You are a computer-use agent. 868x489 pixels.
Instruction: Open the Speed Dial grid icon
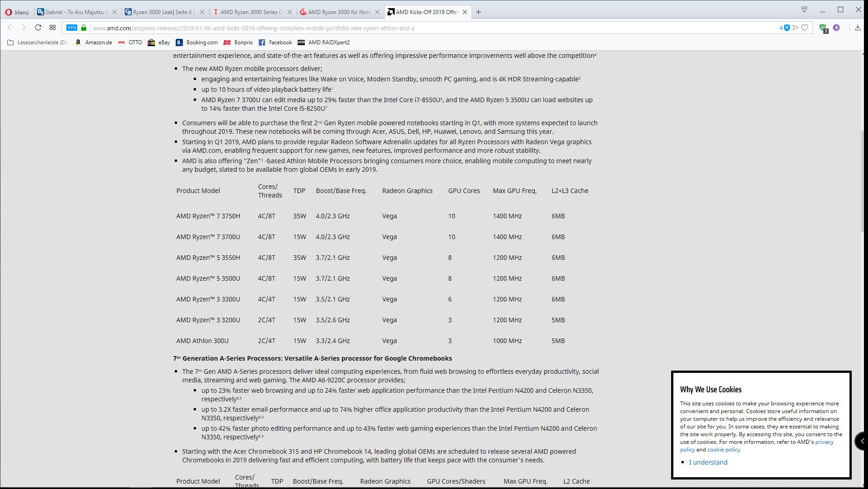click(x=52, y=28)
